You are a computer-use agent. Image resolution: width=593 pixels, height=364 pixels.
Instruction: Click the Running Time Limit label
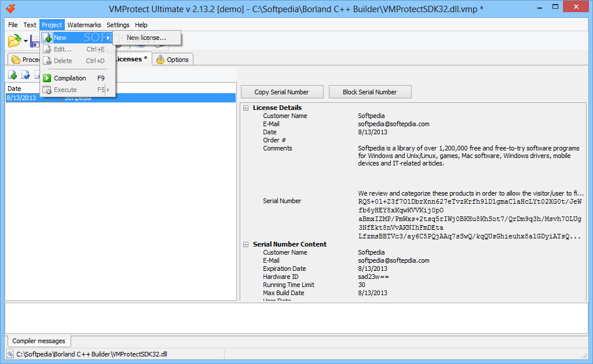288,285
